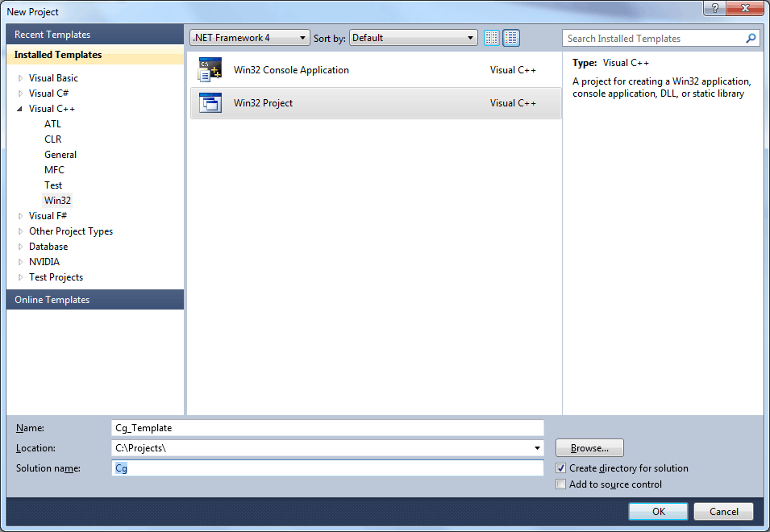The height and width of the screenshot is (532, 770).
Task: Open the Recent Templates section
Action: (x=95, y=35)
